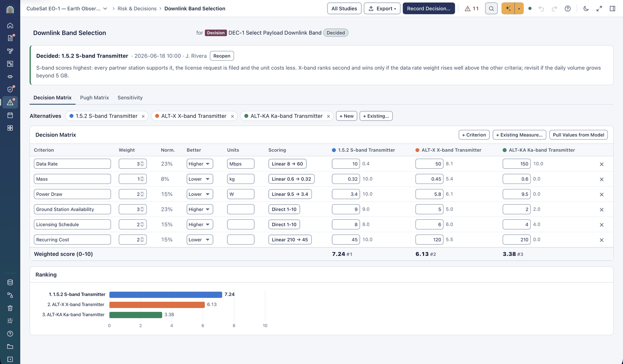Open the sliders settings icon in sidebar
Screen dimensions: 623x364
(10, 321)
